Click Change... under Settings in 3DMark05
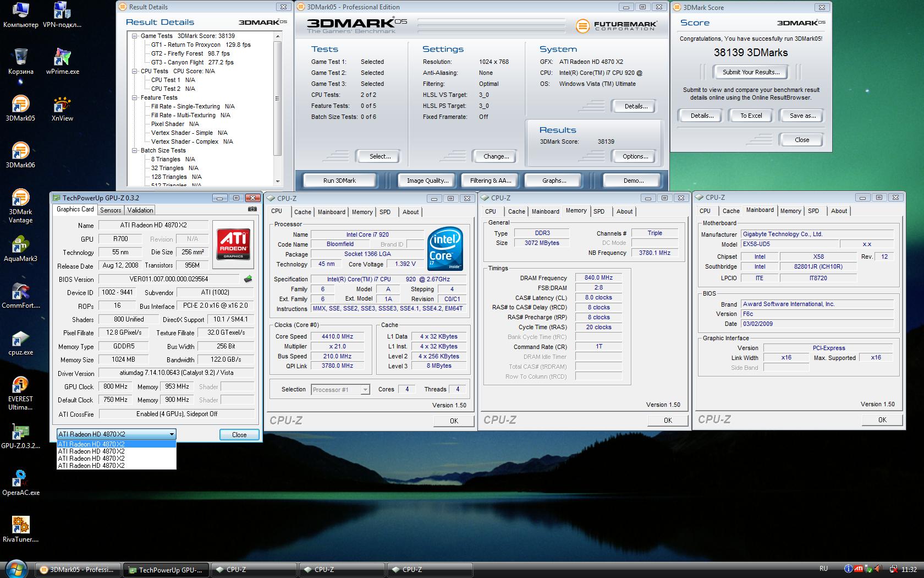 [x=496, y=156]
